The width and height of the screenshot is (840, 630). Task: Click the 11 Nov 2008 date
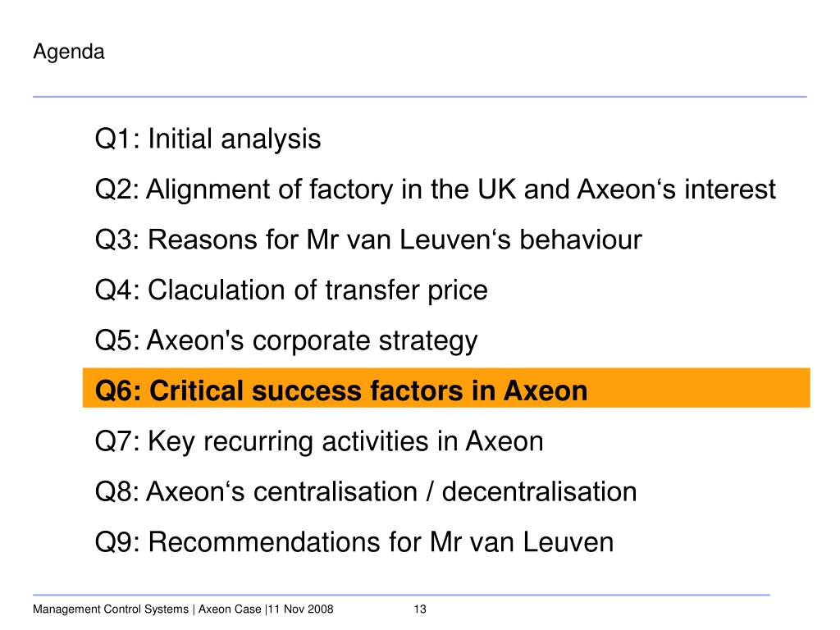coord(300,609)
